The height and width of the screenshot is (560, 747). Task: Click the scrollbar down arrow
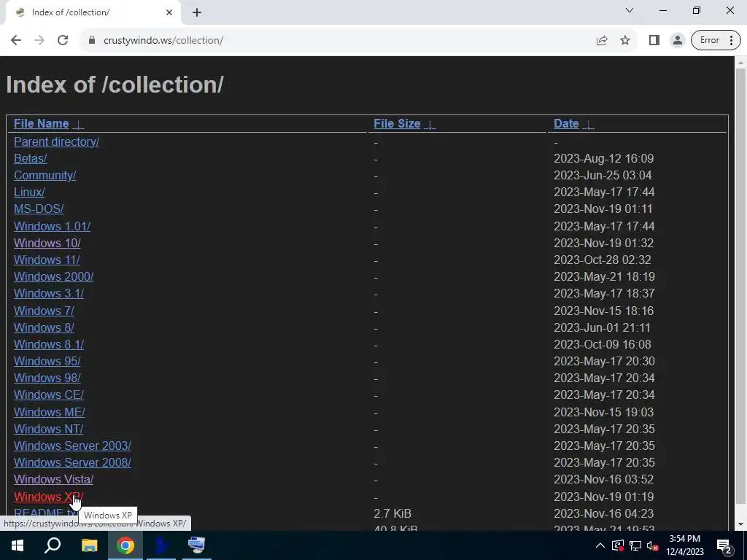741,524
